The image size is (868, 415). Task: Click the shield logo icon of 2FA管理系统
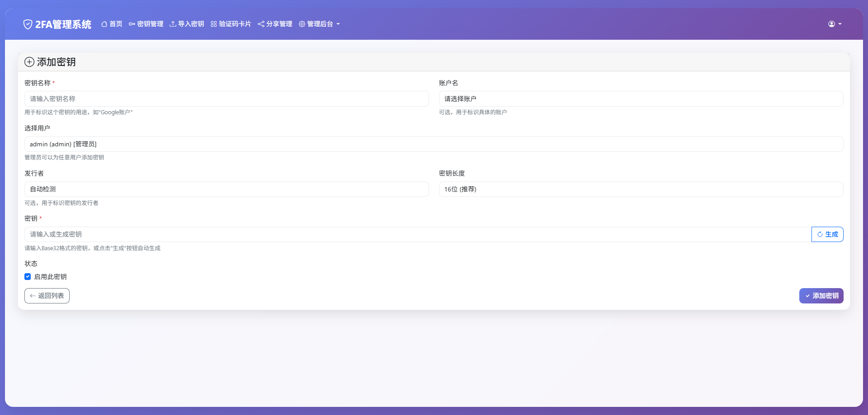28,24
